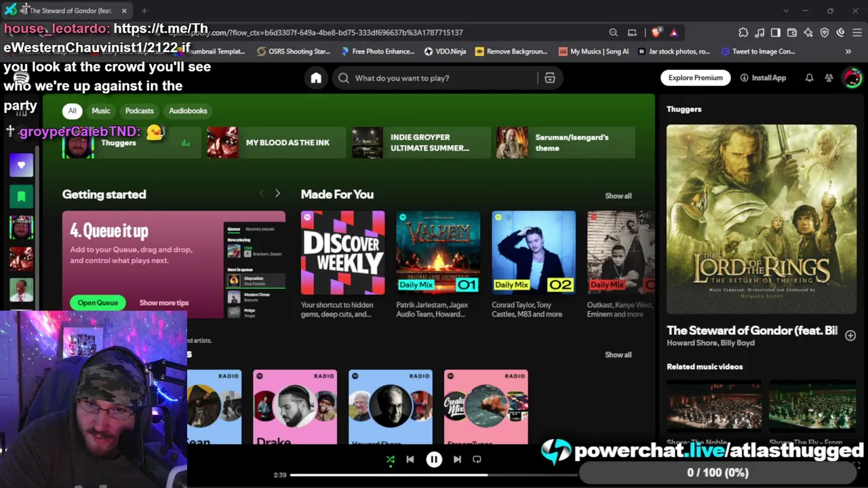Open Friend Activity icon
Image resolution: width=868 pixels, height=488 pixels.
coord(829,78)
